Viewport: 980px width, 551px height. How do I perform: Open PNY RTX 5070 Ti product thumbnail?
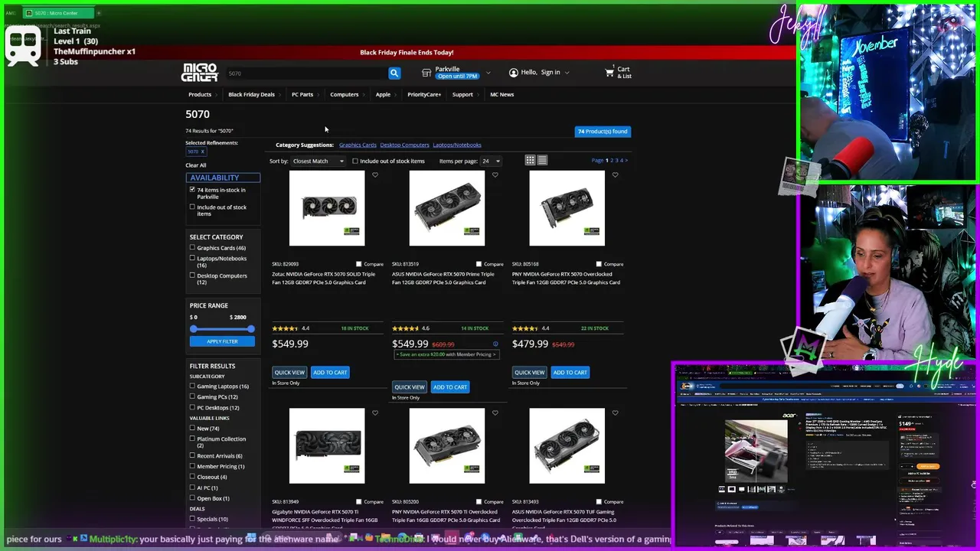click(447, 446)
